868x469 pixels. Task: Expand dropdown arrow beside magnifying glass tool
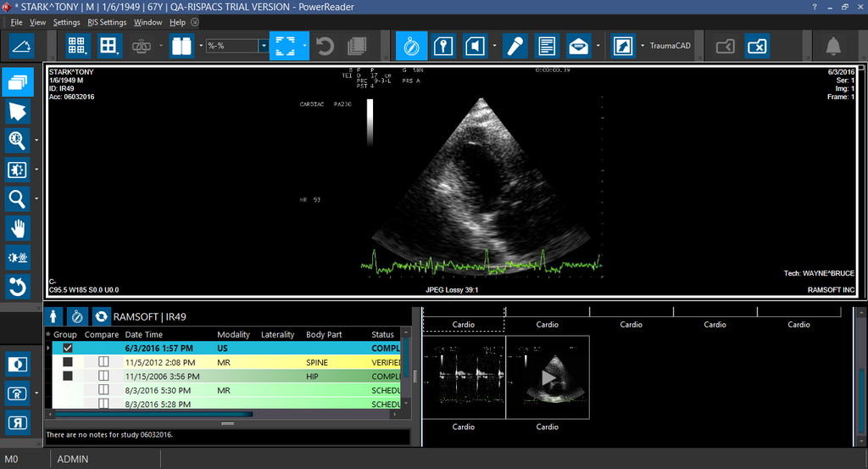[x=37, y=199]
